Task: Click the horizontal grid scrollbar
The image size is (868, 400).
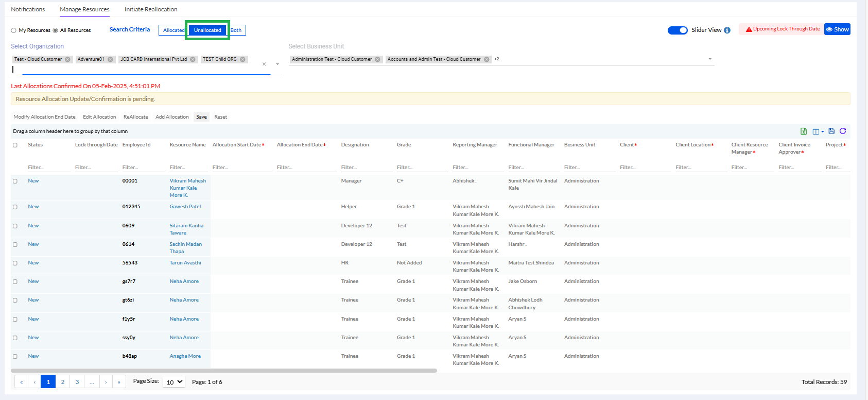Action: [224, 371]
